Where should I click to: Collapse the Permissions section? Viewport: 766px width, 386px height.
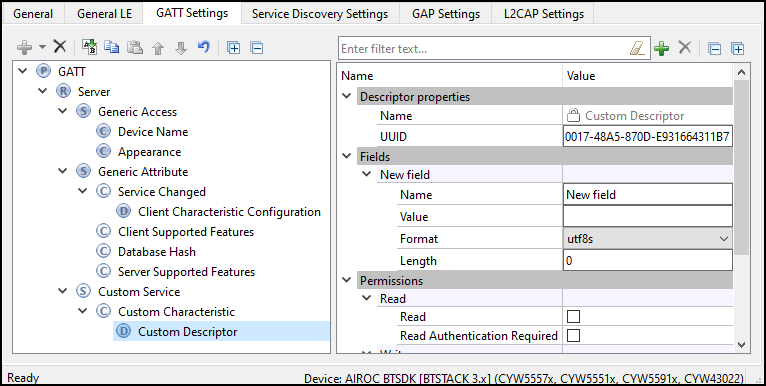coord(347,280)
